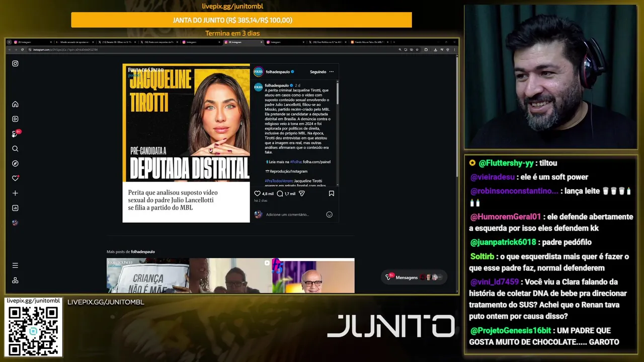
Task: Create a new post with plus icon
Action: (15, 193)
